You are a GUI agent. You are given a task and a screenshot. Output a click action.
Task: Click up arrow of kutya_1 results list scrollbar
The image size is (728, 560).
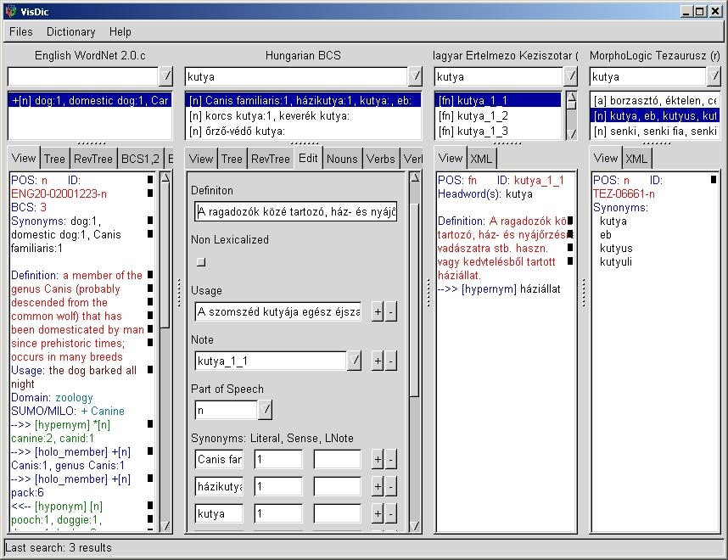point(572,98)
